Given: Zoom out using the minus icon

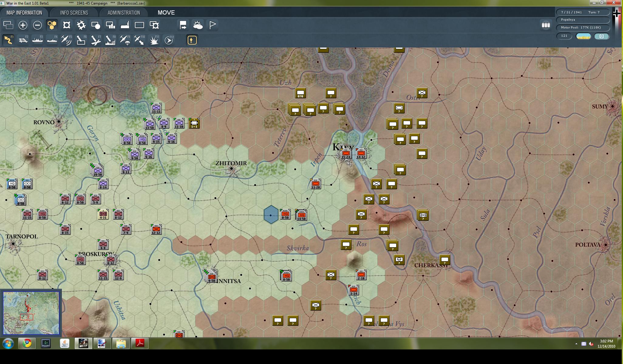Looking at the screenshot, I should tap(37, 25).
